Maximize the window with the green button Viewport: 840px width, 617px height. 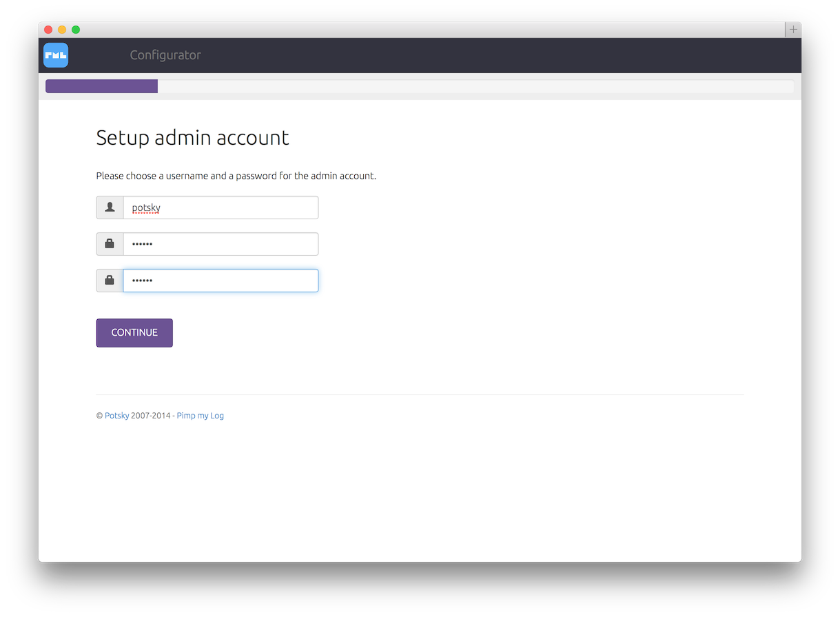point(76,30)
